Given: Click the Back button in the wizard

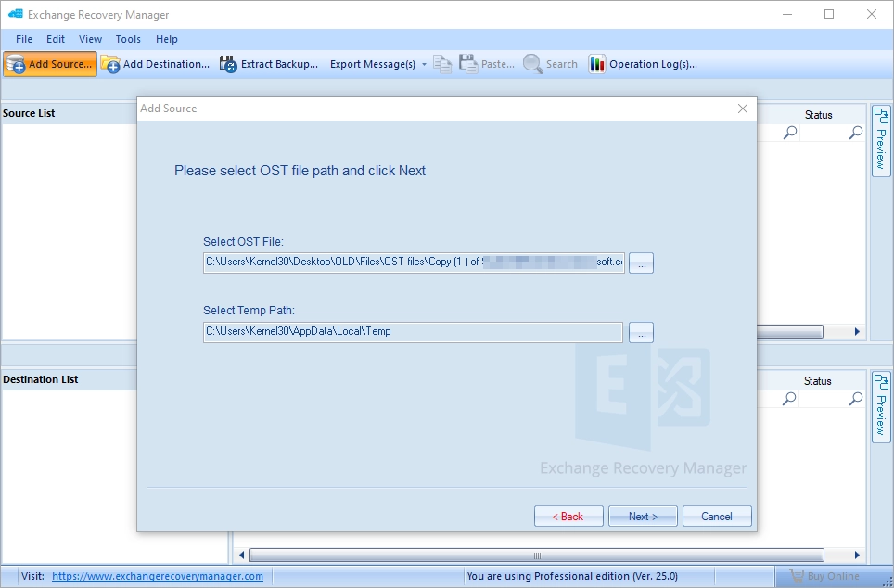Looking at the screenshot, I should [x=568, y=516].
